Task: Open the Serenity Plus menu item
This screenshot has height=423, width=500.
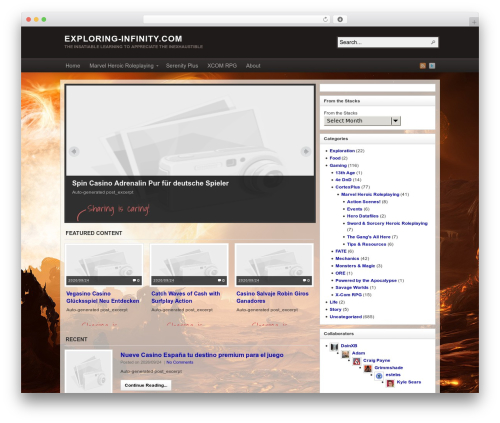Action: [x=182, y=66]
